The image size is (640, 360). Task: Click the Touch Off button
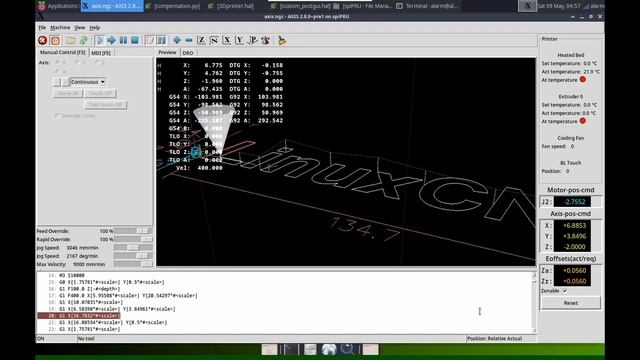(100, 93)
